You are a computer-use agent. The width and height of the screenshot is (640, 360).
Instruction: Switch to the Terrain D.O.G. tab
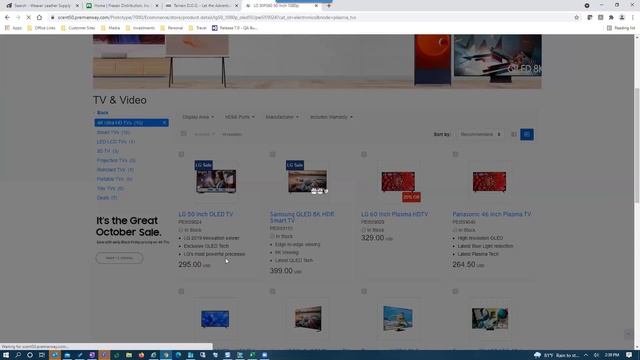(x=202, y=6)
